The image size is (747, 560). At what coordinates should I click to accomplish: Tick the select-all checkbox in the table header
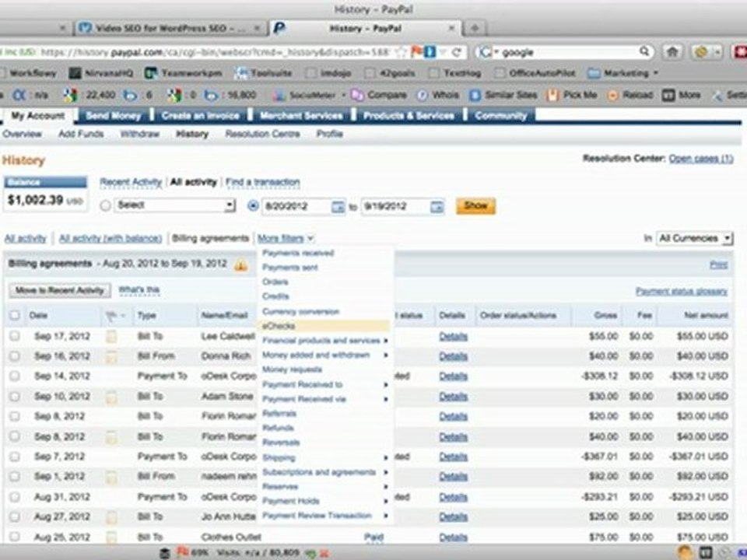(15, 315)
